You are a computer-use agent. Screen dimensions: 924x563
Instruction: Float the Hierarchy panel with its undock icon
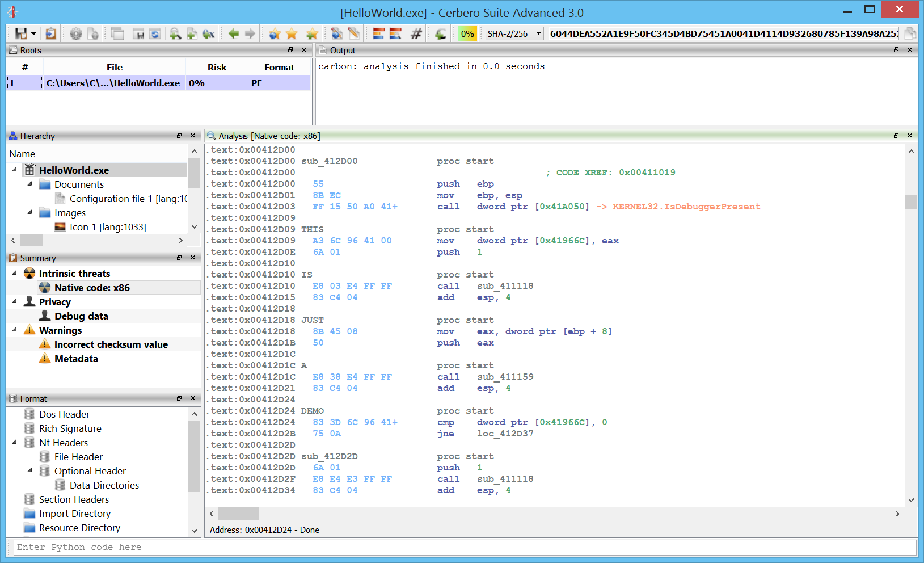pos(179,136)
